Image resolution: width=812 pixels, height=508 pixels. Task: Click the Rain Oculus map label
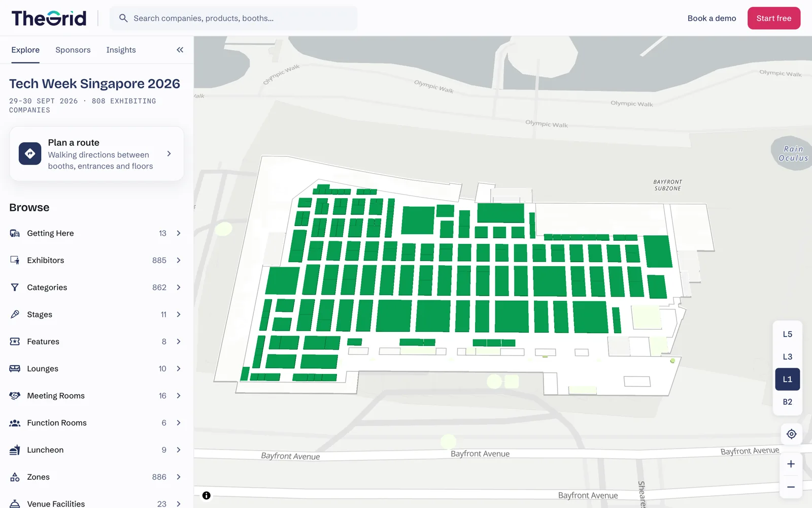793,153
